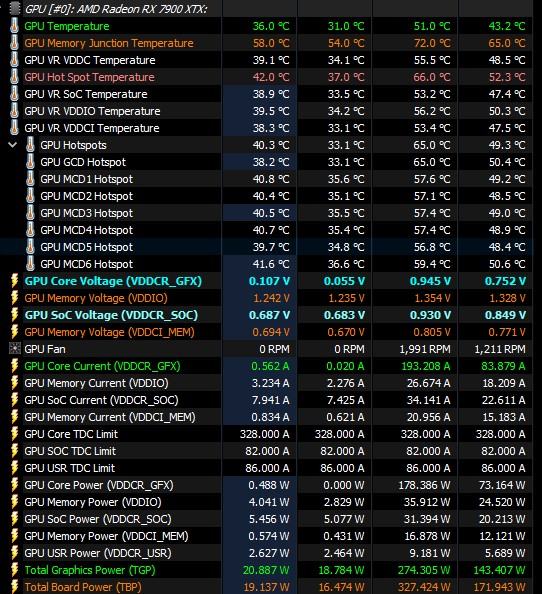
Task: Click thermometer icon beside GPU MCD1 Hotspot
Action: coord(30,179)
